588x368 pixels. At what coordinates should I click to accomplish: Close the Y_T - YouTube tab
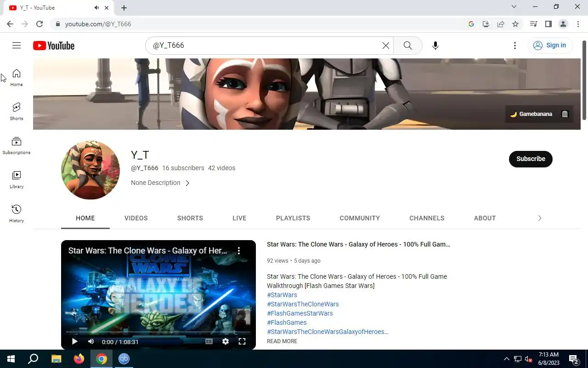click(107, 8)
